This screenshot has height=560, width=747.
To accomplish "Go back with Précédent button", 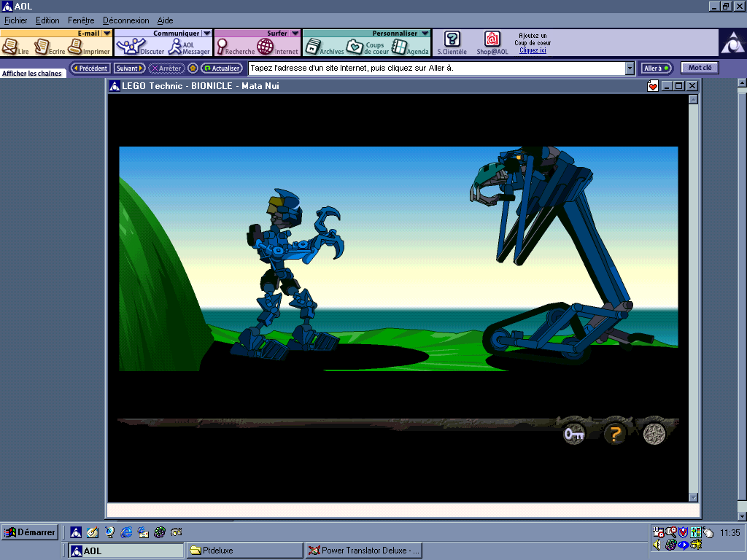I will point(90,68).
